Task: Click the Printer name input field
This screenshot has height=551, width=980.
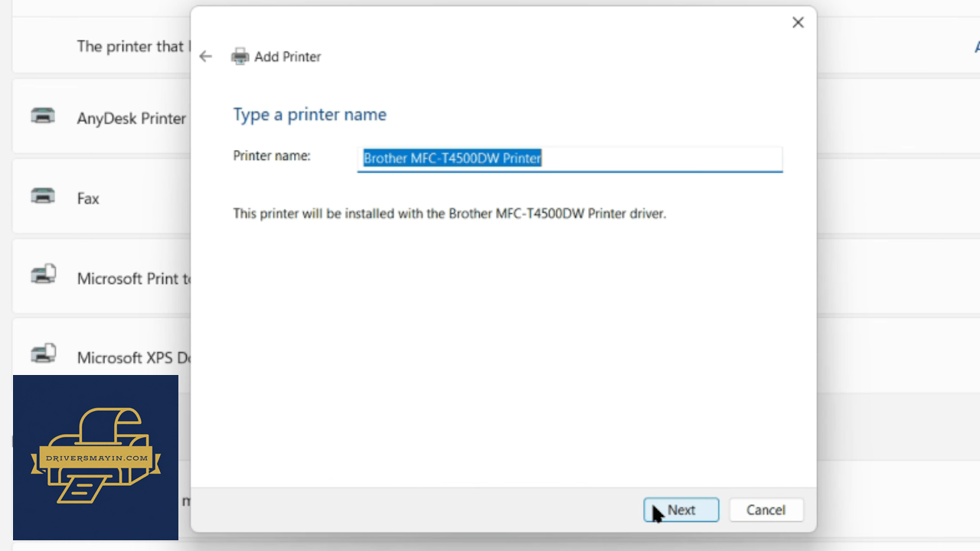Action: point(570,158)
